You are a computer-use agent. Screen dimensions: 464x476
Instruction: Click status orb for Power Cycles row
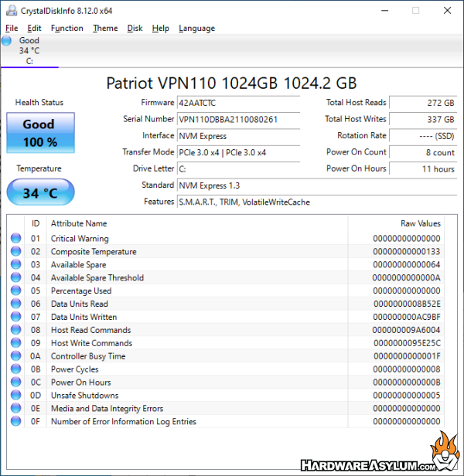click(15, 369)
